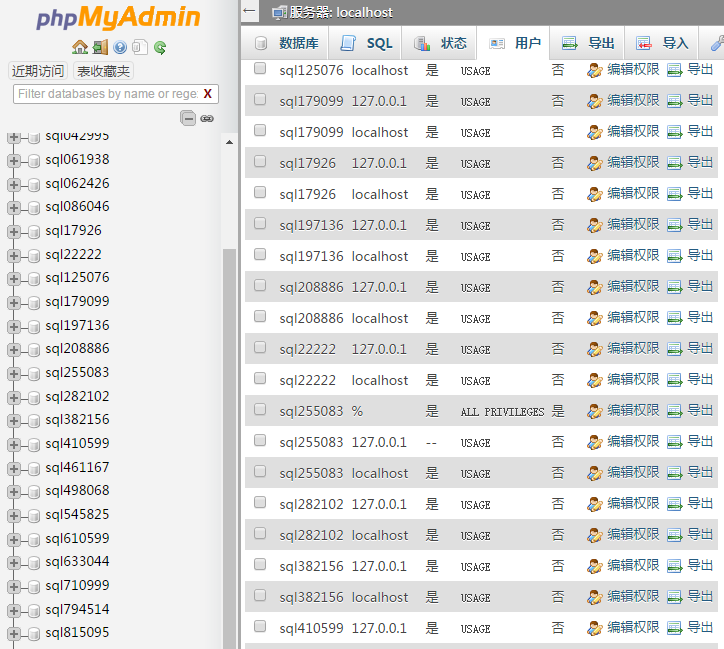Open the 导入 tab
Viewport: 724px width, 649px height.
click(x=661, y=43)
